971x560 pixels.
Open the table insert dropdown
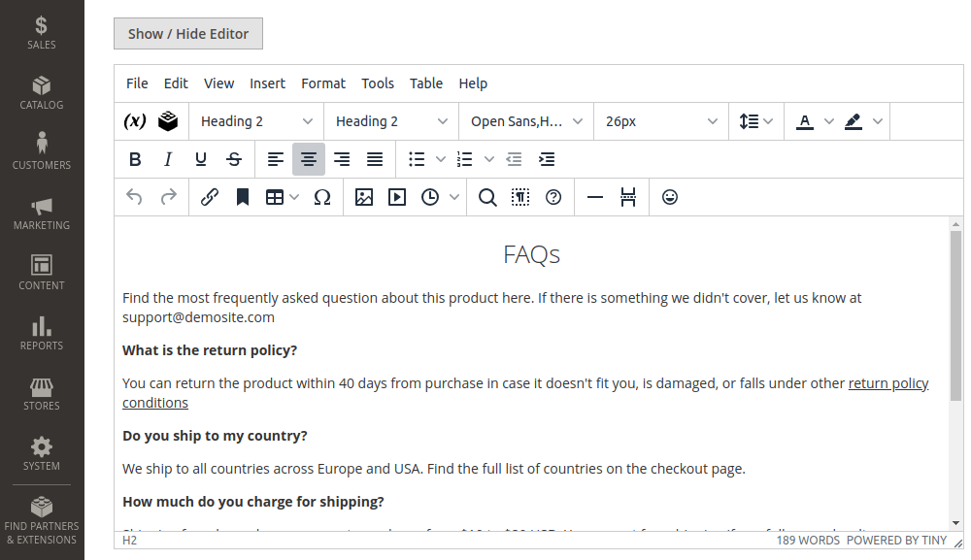(x=282, y=197)
